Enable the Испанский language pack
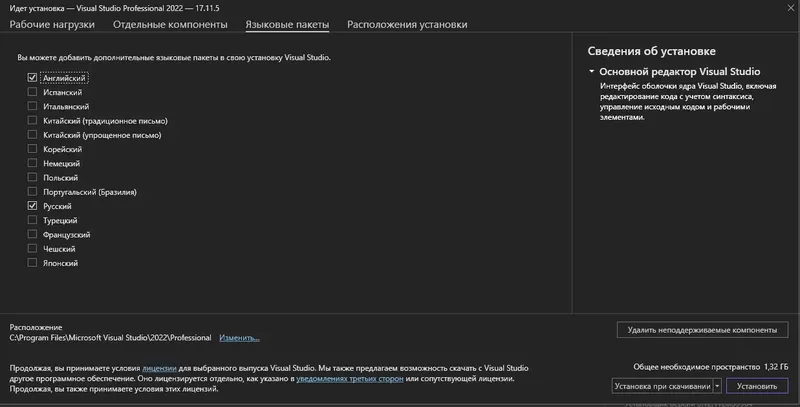 [33, 91]
